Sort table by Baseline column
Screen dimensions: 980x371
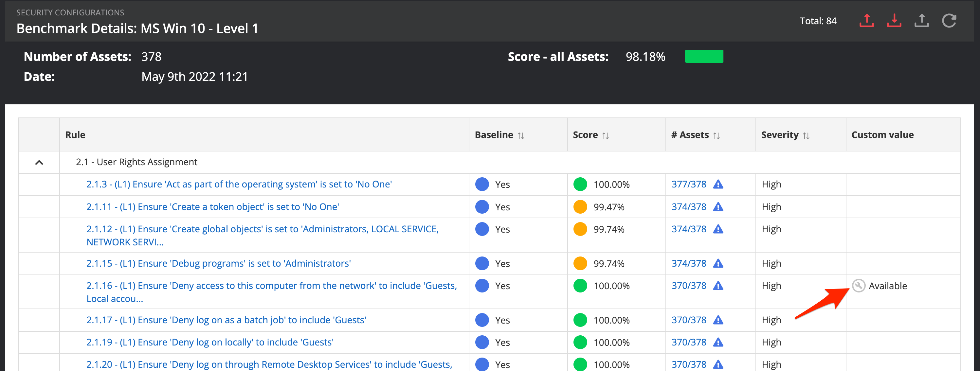(521, 135)
